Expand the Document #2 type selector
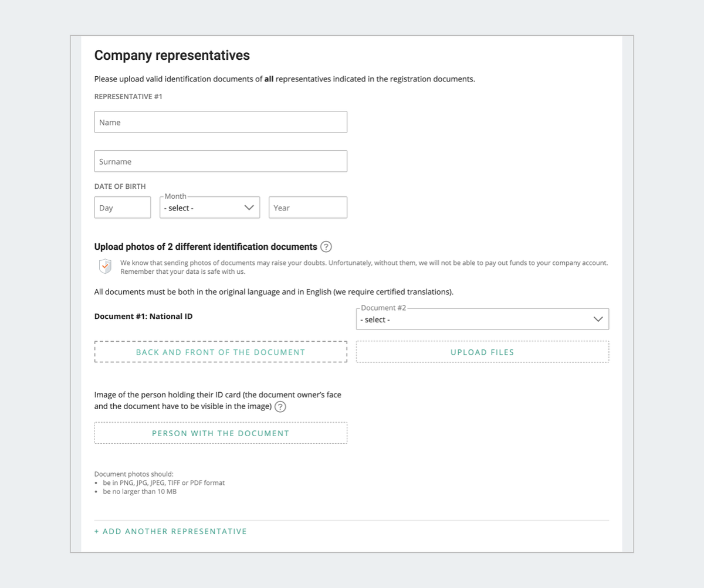The width and height of the screenshot is (704, 588). pyautogui.click(x=475, y=320)
